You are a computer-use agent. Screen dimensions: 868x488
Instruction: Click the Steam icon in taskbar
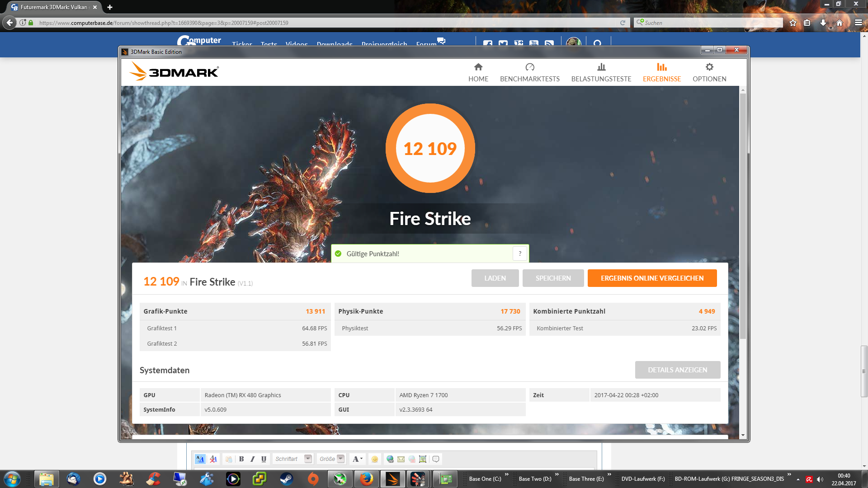[286, 479]
